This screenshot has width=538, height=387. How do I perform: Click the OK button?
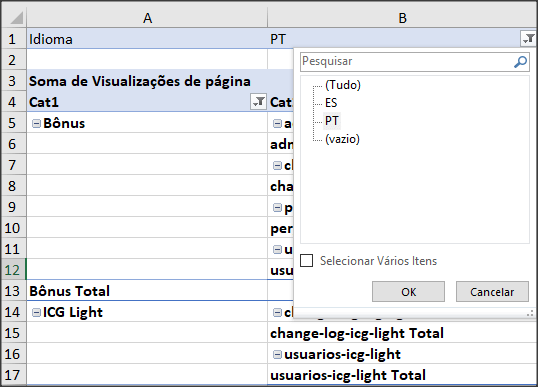coord(408,292)
